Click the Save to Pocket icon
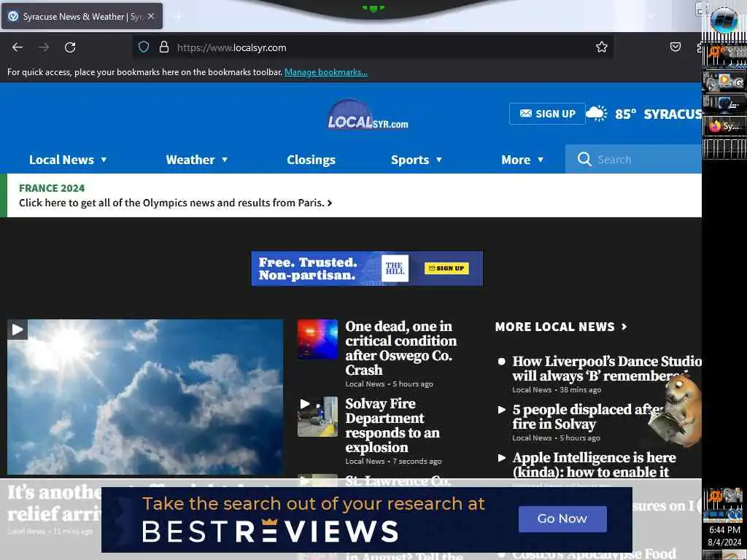This screenshot has height=560, width=747. pos(675,47)
